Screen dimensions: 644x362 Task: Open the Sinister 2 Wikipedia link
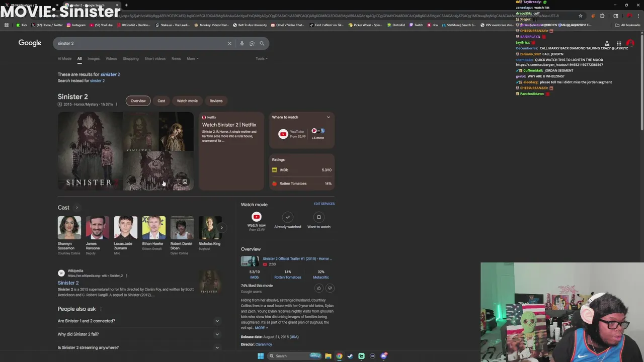68,283
